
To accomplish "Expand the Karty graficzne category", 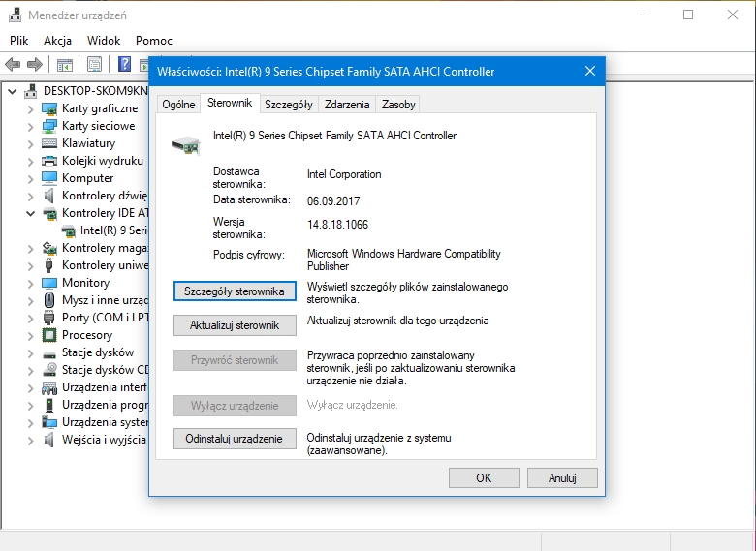I will (x=30, y=109).
